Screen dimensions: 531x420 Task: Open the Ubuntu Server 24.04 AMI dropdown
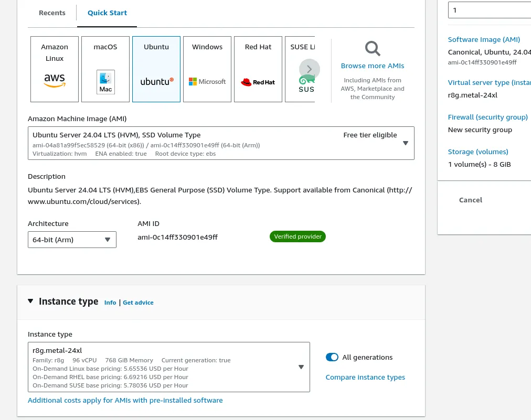(x=405, y=143)
